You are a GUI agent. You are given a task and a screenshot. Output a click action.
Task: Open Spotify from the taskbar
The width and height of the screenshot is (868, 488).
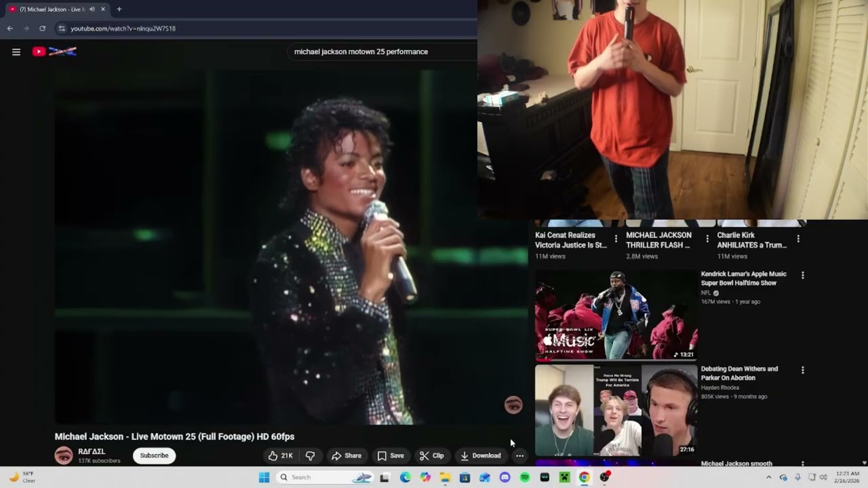524,477
